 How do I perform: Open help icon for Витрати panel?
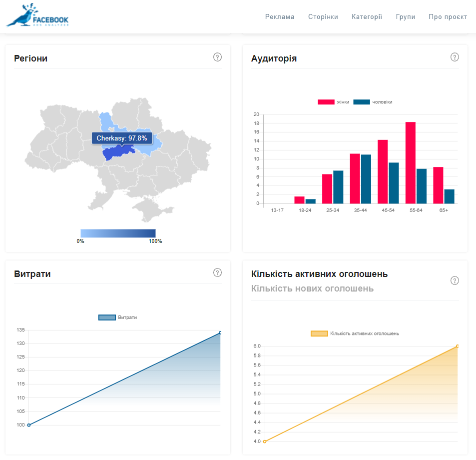coord(217,272)
